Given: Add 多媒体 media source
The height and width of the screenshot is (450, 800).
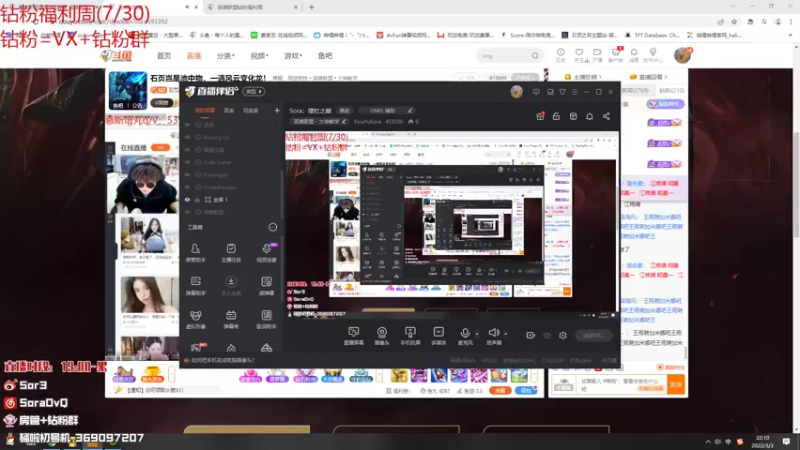Looking at the screenshot, I should click(x=438, y=336).
